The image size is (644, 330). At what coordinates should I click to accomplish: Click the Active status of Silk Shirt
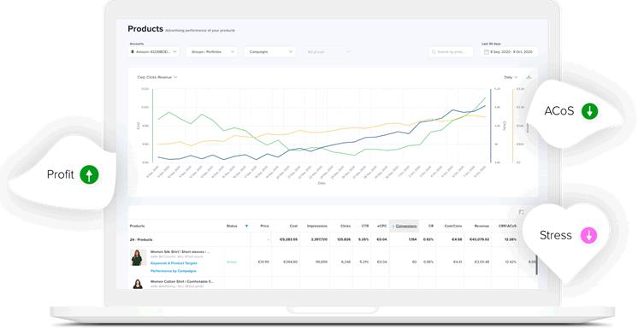[x=232, y=262]
